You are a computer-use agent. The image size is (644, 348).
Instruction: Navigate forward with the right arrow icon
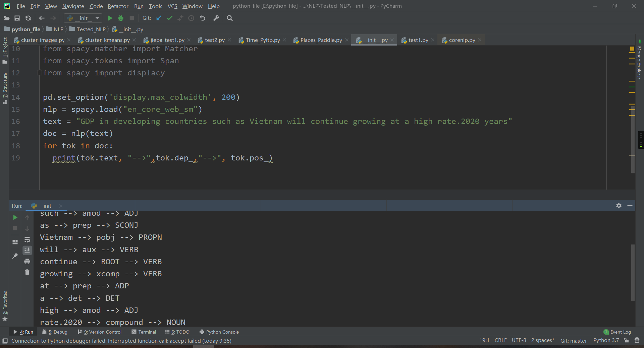point(53,18)
